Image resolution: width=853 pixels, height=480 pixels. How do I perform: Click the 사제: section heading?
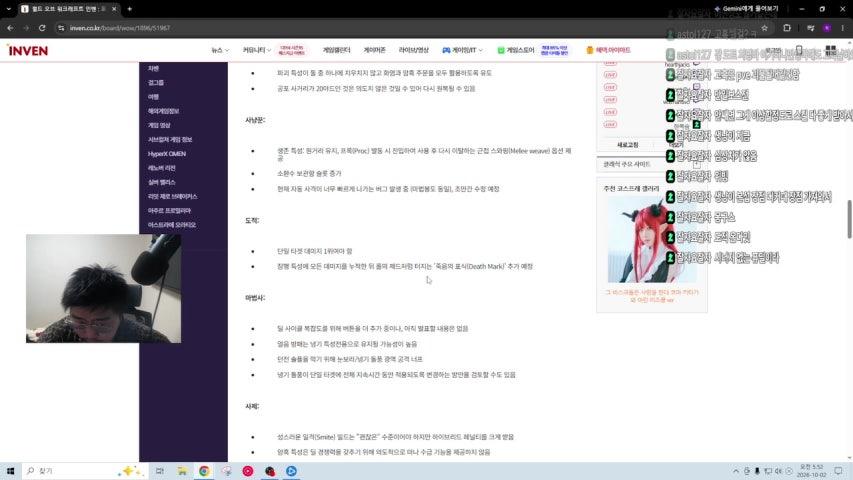pyautogui.click(x=252, y=406)
